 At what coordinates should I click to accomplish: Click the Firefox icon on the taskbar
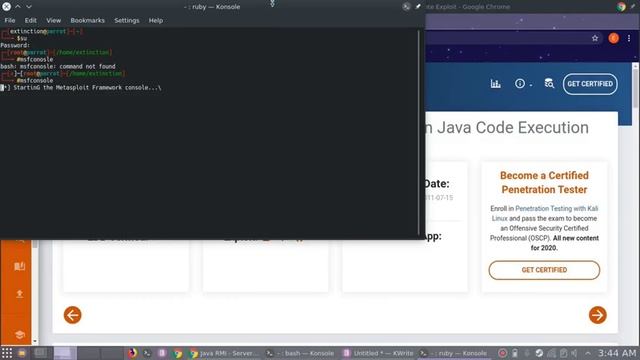(x=132, y=353)
